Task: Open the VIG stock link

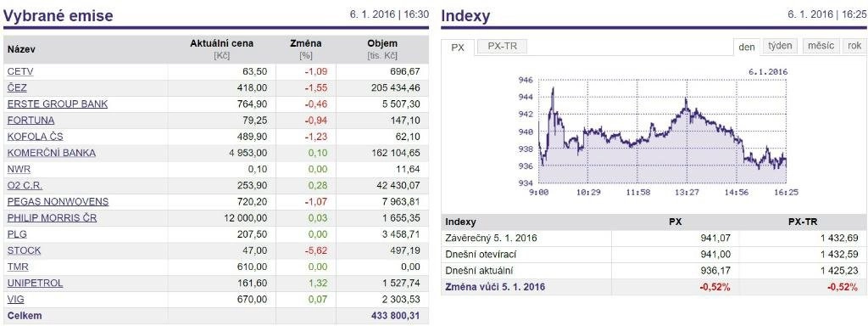Action: tap(15, 300)
